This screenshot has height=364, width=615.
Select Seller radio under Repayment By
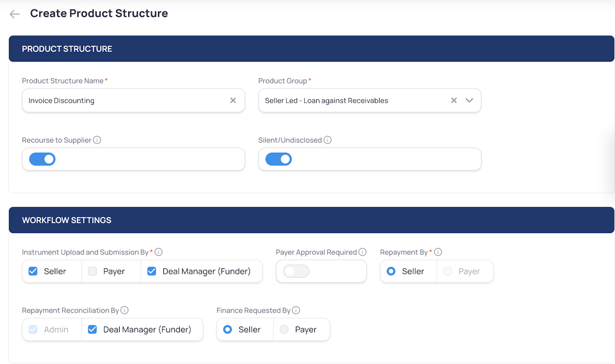coord(391,271)
